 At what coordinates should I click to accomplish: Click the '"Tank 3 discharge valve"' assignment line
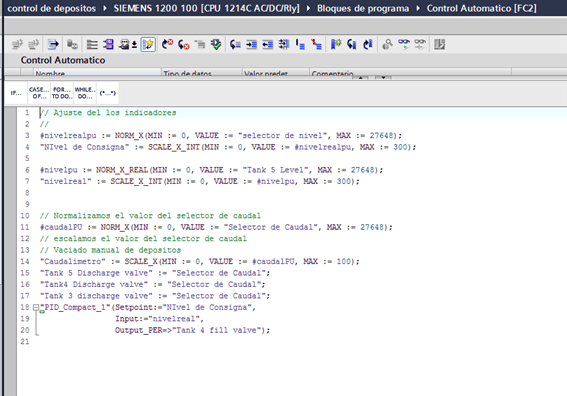pyautogui.click(x=155, y=296)
